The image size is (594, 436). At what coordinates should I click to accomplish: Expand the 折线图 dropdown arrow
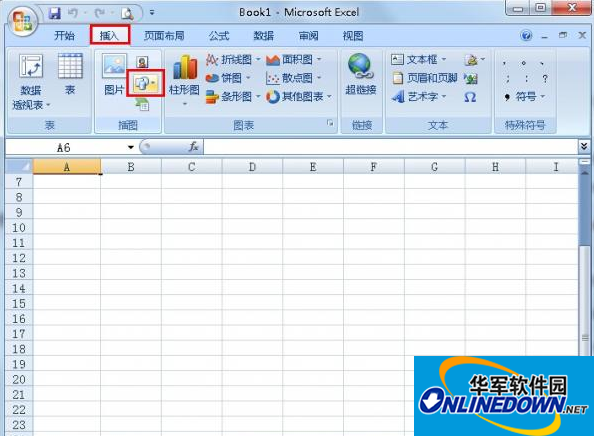coord(258,59)
